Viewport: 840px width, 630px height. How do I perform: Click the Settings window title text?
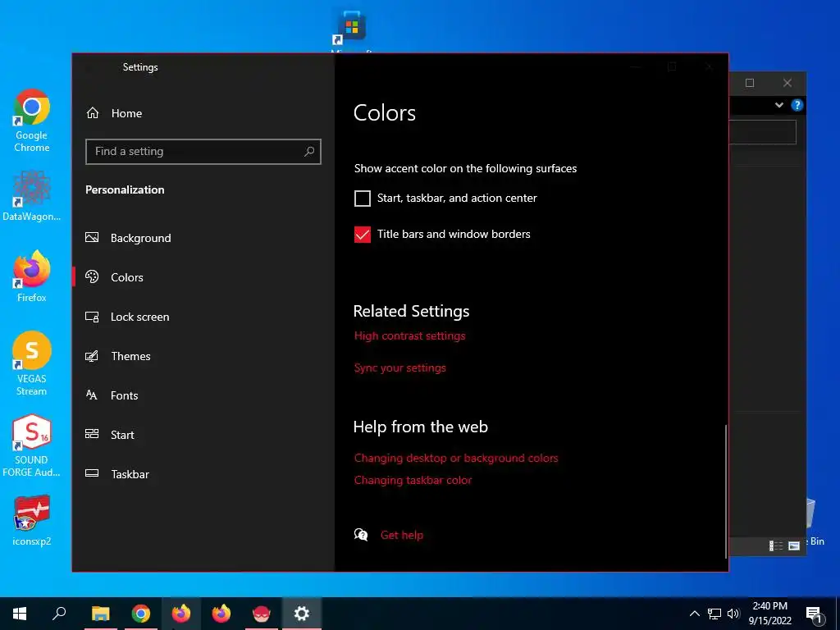pyautogui.click(x=140, y=67)
